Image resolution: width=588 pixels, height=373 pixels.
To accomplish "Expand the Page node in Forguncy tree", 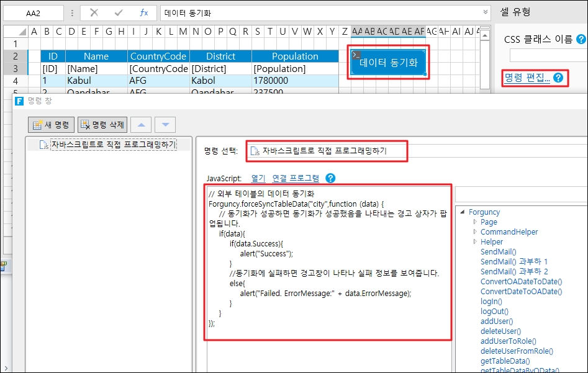I will coord(476,222).
